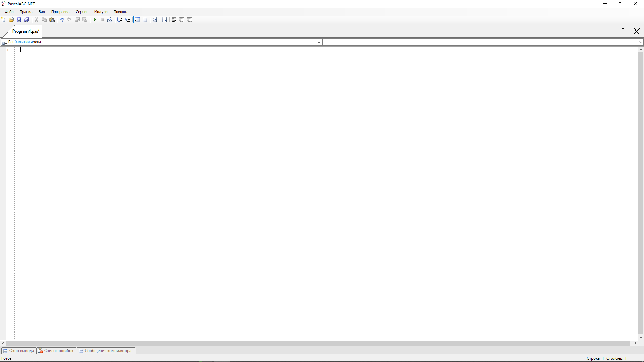Viewport: 644px width, 362px height.
Task: Save the current file with diskette icon
Action: (19, 20)
